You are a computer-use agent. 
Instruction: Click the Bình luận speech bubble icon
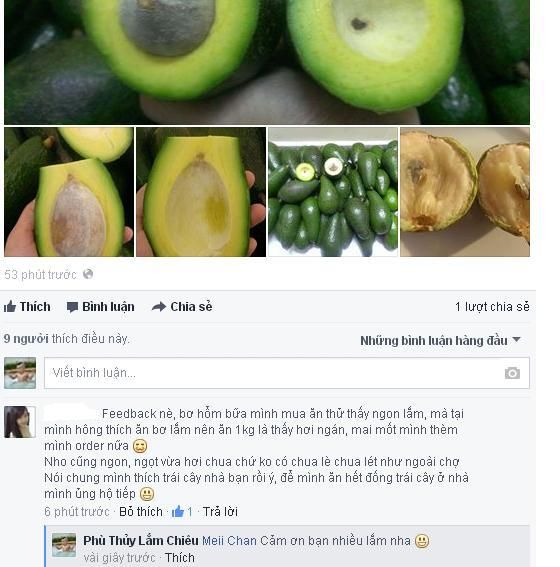72,307
